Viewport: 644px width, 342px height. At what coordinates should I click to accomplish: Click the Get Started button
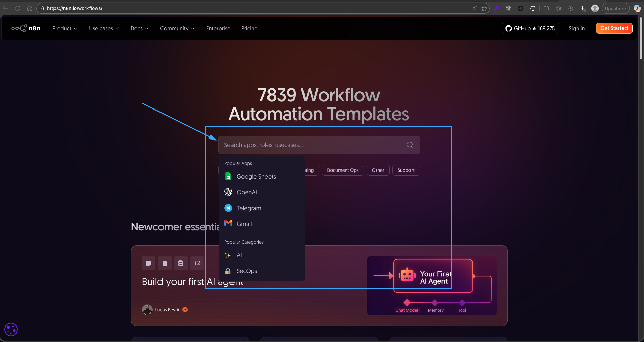(614, 28)
